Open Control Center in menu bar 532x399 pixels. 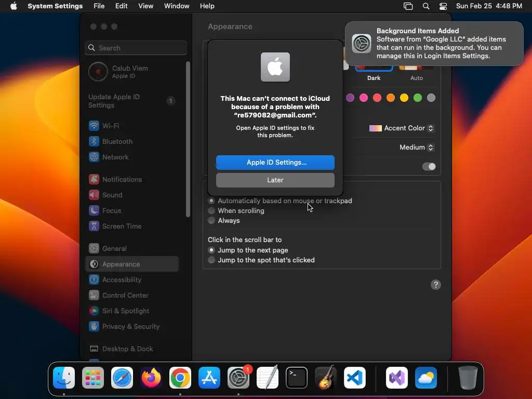pyautogui.click(x=443, y=6)
